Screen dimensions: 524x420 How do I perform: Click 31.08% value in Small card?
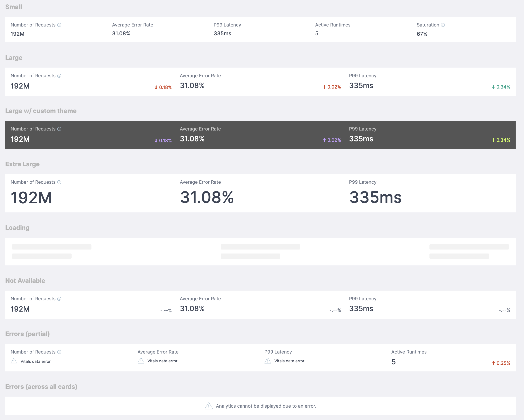coord(121,34)
